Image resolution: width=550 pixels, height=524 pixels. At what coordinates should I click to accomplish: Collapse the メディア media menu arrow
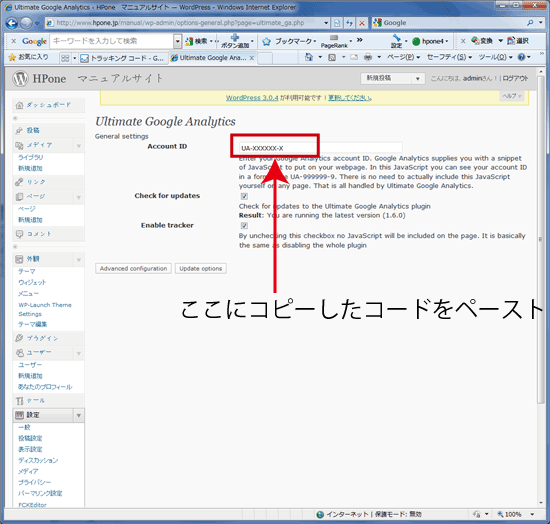[79, 146]
